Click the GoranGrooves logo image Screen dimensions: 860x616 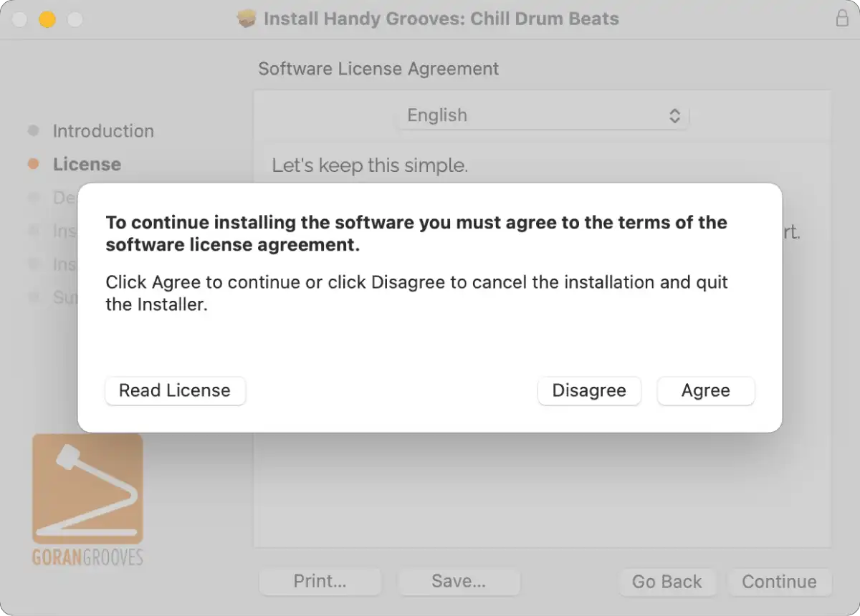click(x=87, y=499)
